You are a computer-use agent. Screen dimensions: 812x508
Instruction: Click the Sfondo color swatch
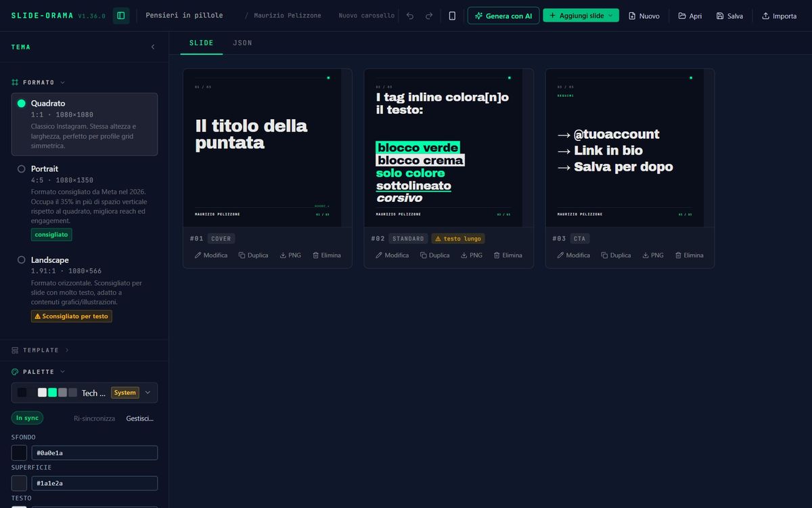[19, 452]
